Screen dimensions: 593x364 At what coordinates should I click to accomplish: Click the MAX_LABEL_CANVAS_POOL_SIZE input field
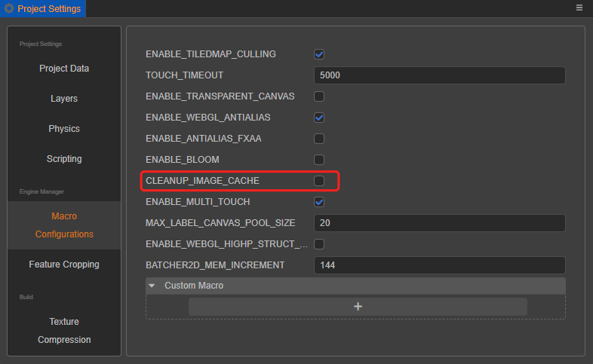439,223
